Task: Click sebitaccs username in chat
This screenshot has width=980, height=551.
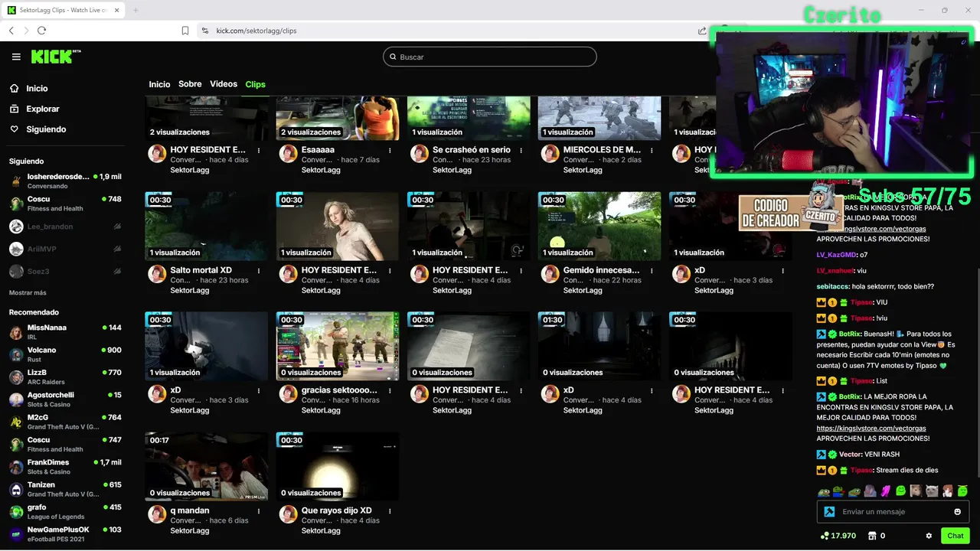Action: click(x=833, y=287)
